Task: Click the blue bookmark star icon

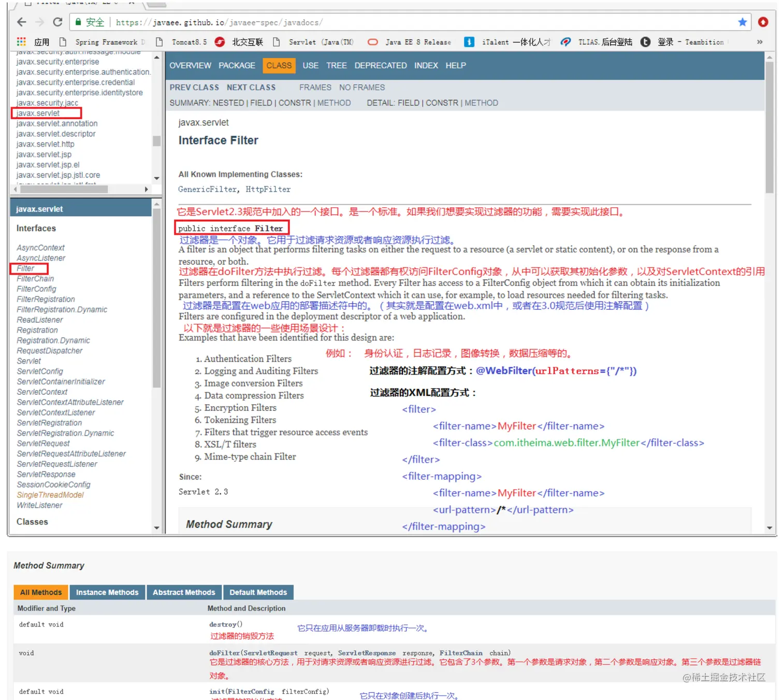Action: (x=742, y=22)
